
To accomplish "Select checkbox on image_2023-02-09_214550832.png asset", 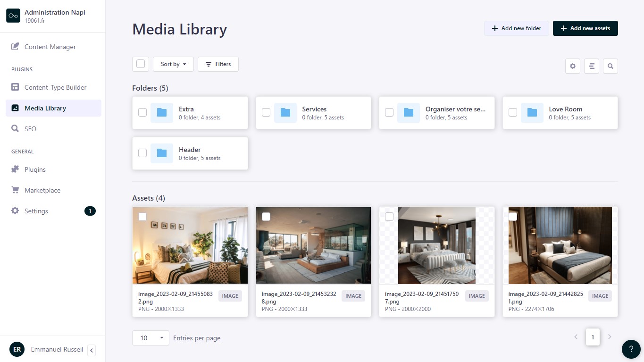I will click(x=142, y=217).
